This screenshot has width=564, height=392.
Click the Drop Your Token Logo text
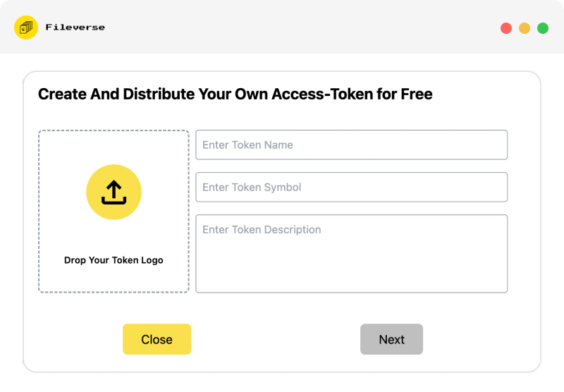pyautogui.click(x=114, y=260)
